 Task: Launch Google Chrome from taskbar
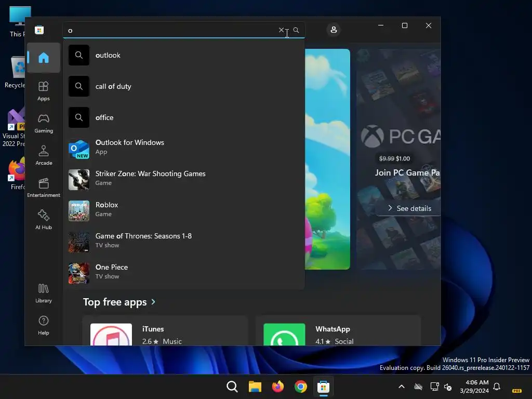pos(301,387)
